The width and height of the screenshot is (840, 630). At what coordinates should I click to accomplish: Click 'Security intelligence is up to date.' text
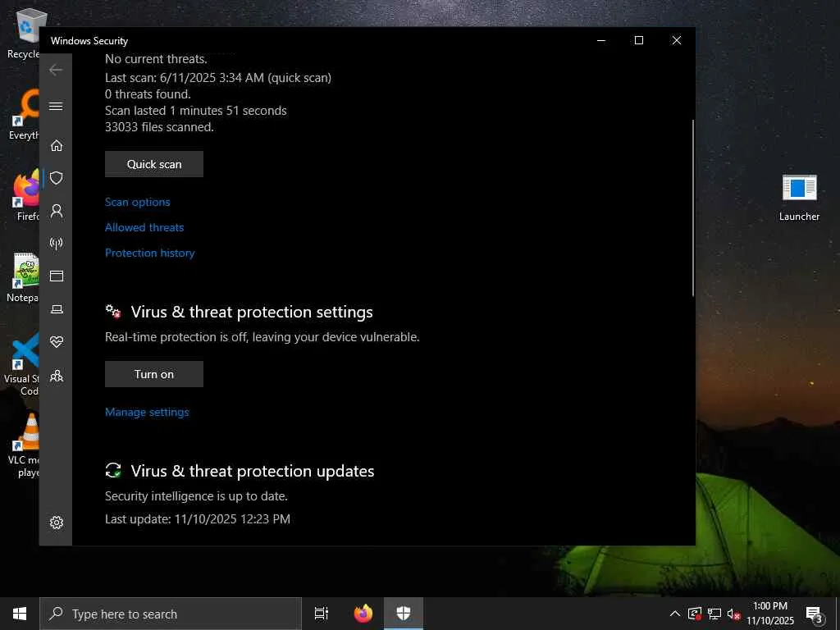pyautogui.click(x=197, y=496)
